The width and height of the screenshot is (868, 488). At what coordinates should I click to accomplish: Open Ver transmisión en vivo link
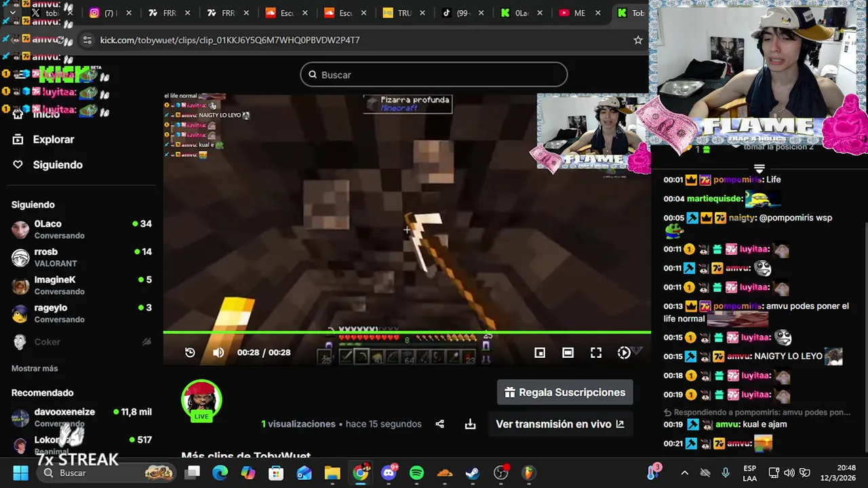[559, 424]
